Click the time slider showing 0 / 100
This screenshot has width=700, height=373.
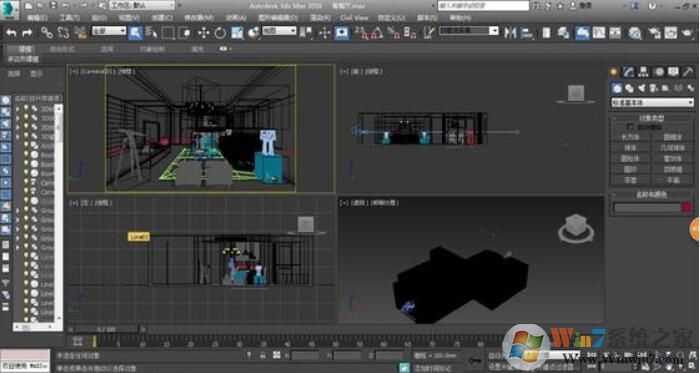click(106, 329)
